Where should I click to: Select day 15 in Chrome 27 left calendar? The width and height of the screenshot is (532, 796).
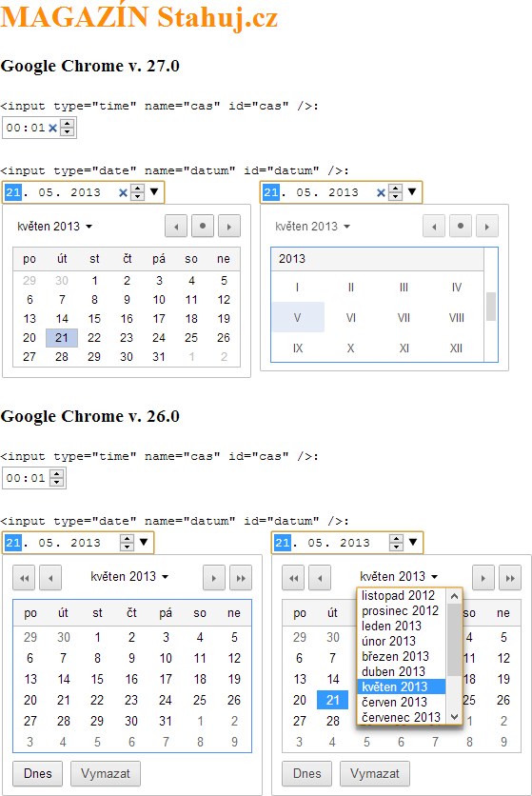pos(94,319)
